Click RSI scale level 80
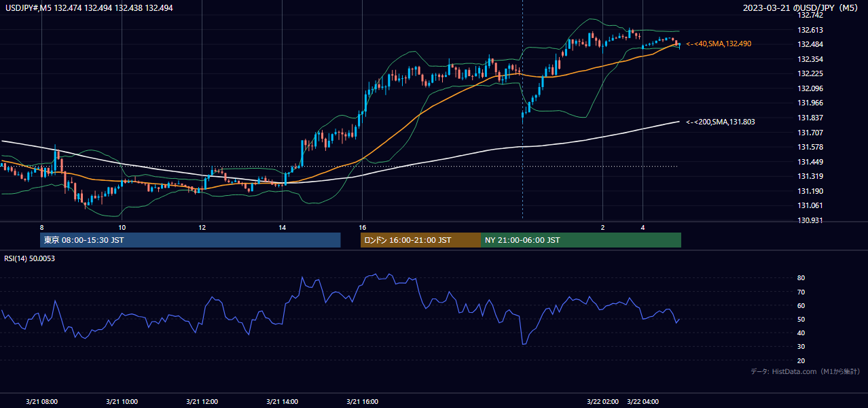This screenshot has width=868, height=408. coord(801,278)
